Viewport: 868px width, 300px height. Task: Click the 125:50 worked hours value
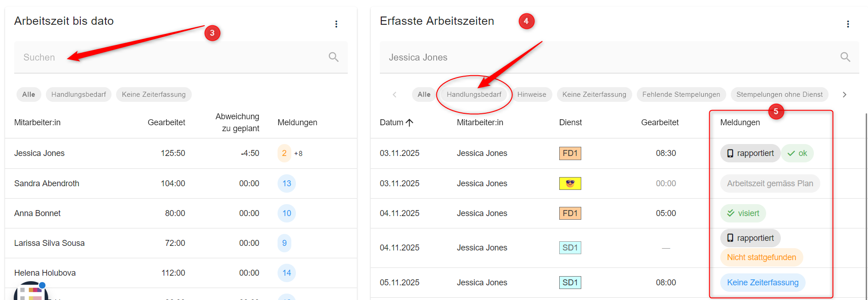[x=173, y=153]
